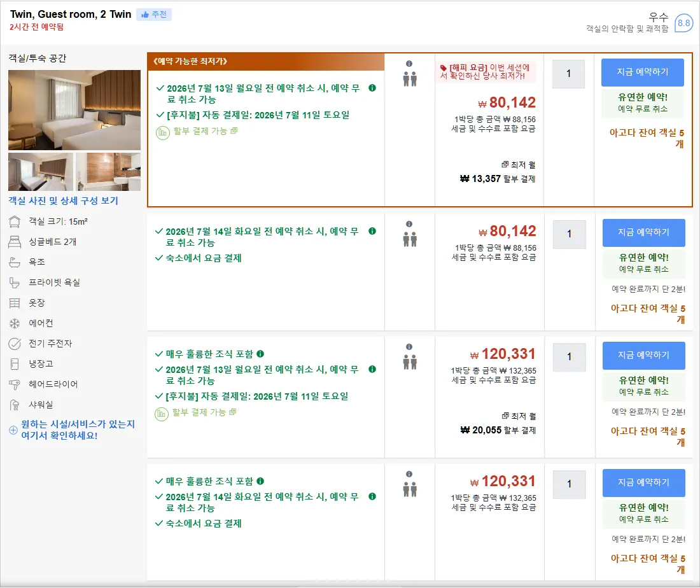Click the 2시간 전 예약됨 notice

pos(37,27)
